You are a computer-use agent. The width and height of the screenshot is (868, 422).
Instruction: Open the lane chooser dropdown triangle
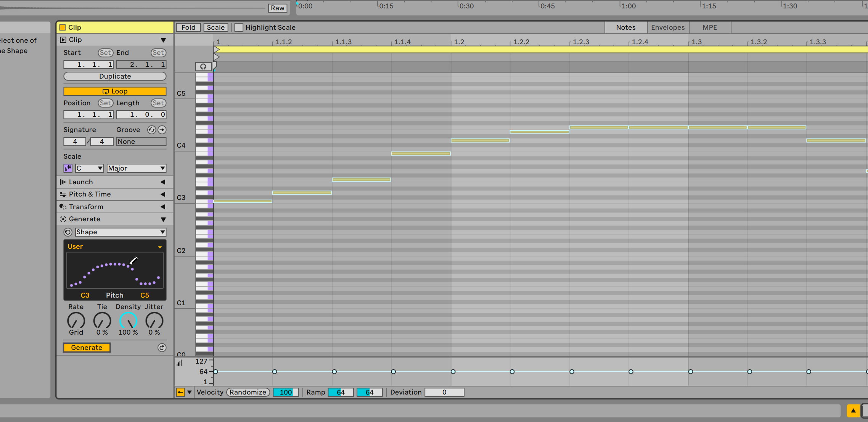[189, 392]
